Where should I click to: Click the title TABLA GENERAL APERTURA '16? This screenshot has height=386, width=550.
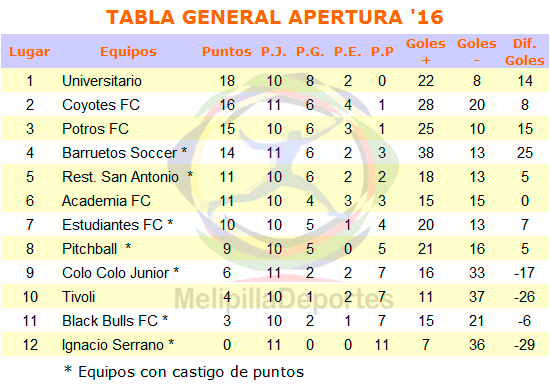pos(275,17)
